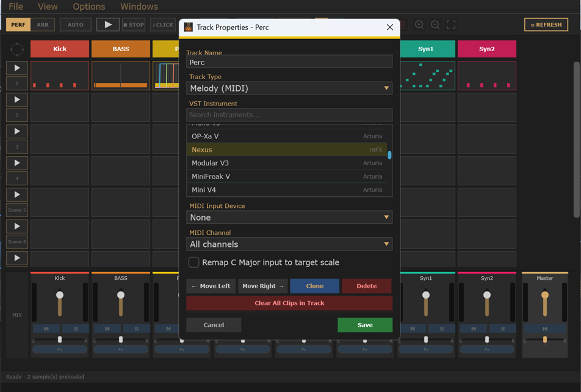Open Fx for the Syn1 mixer channel
Screen dimensions: 581x392
click(x=426, y=349)
